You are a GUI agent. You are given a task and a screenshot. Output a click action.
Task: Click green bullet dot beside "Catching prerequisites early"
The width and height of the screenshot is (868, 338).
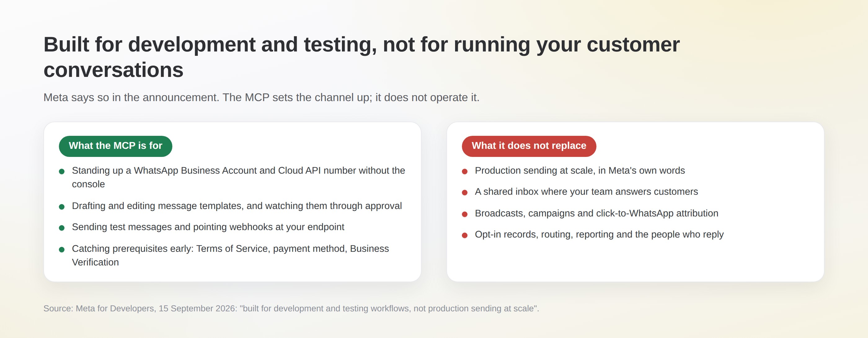62,249
